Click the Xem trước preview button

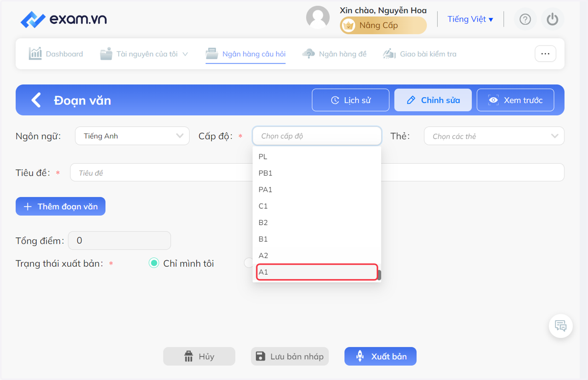tap(515, 100)
